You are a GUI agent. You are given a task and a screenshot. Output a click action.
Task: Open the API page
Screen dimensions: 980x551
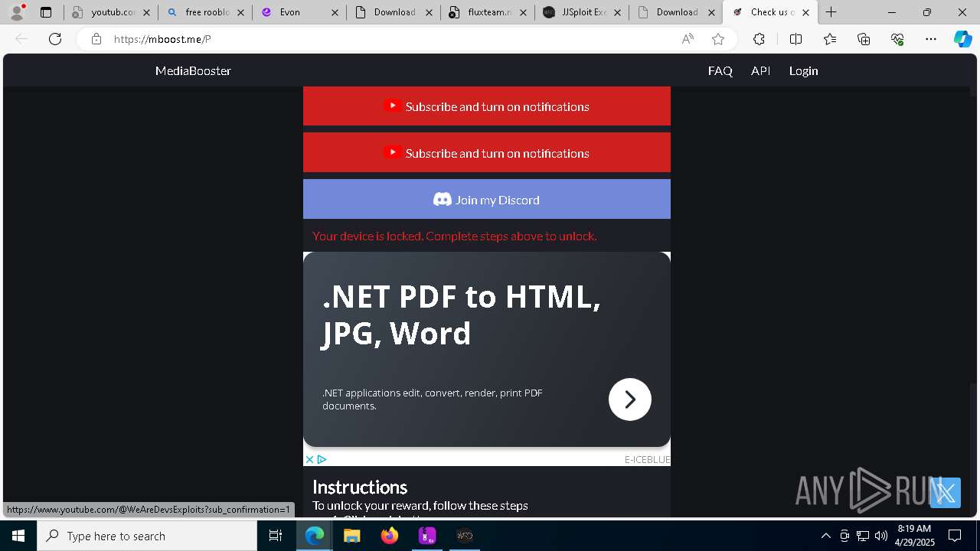click(x=760, y=70)
